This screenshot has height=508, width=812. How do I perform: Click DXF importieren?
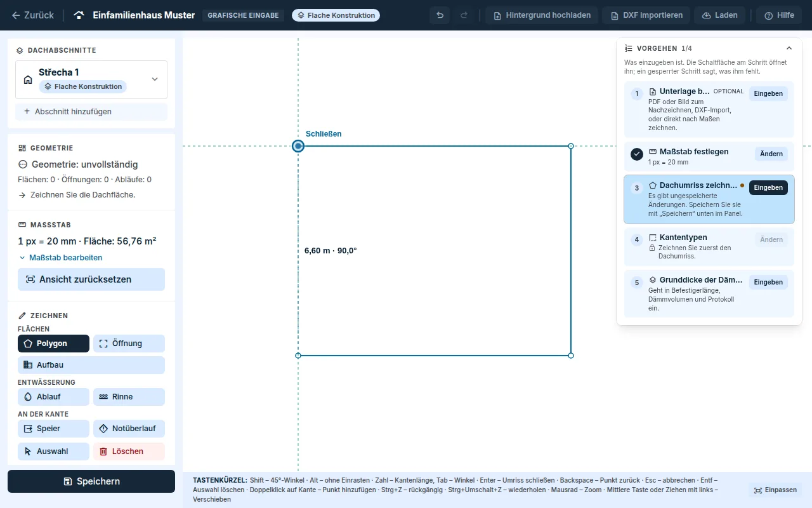[x=646, y=15]
